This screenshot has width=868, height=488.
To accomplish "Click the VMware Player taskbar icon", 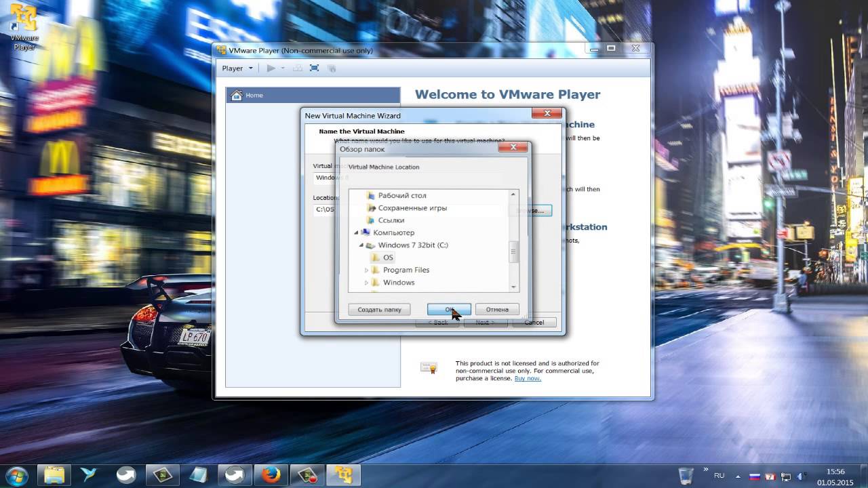I will [343, 474].
